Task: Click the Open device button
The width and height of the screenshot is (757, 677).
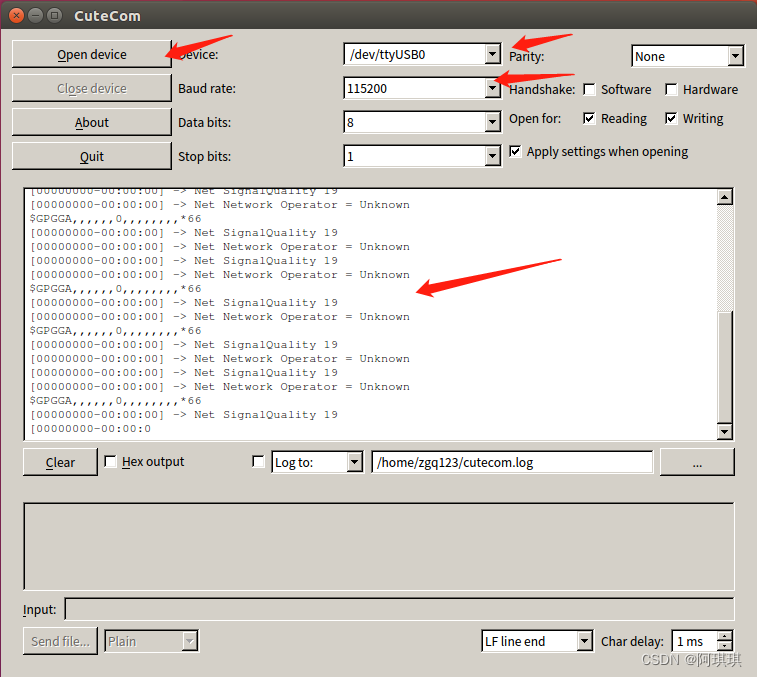Action: (x=91, y=54)
